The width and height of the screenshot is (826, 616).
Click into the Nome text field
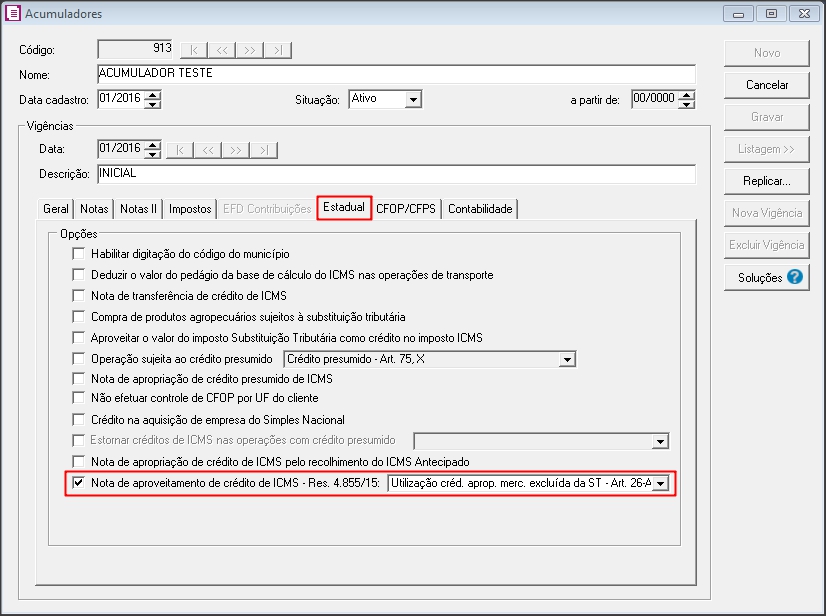[395, 74]
